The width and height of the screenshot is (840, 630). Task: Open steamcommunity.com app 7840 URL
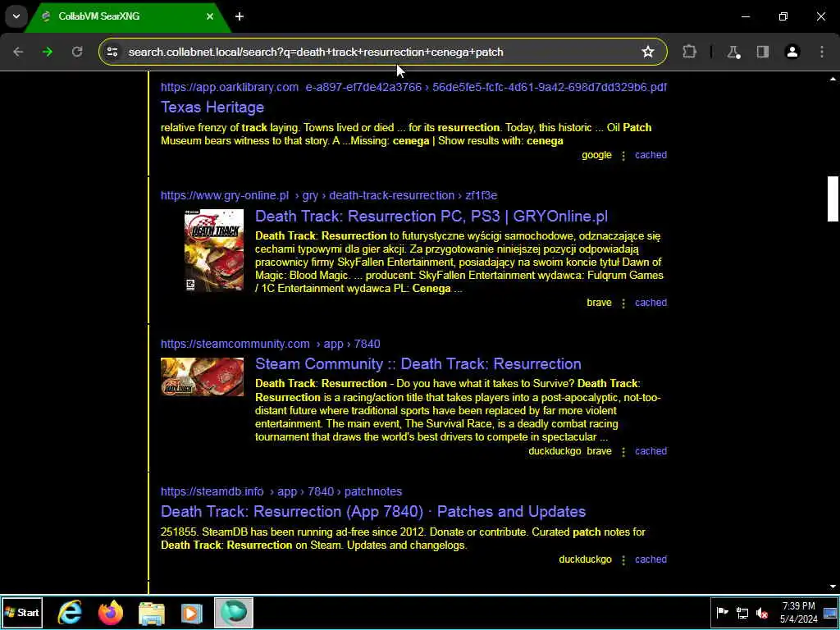[x=271, y=344]
